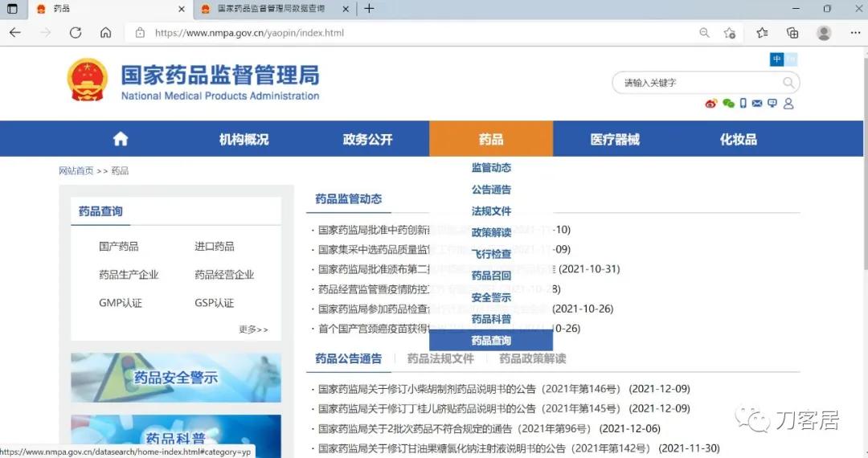
Task: Click the NMPA national emblem logo
Action: (x=87, y=80)
